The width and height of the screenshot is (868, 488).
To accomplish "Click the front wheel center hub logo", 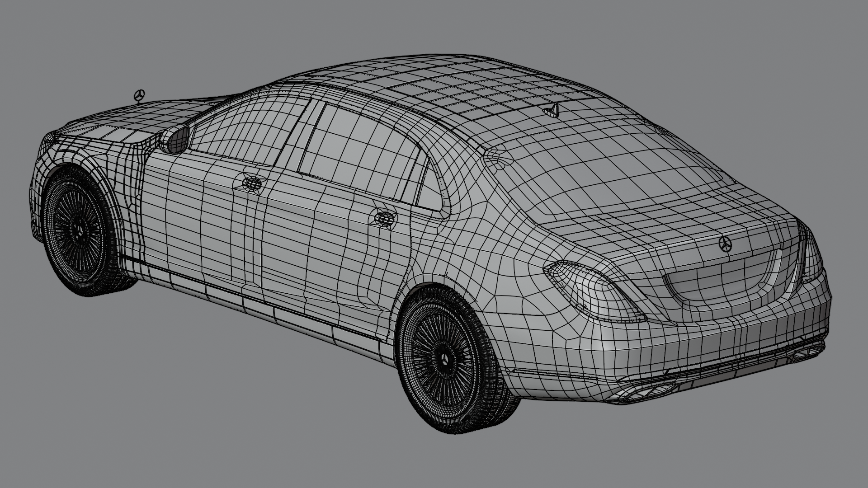I will coord(80,232).
